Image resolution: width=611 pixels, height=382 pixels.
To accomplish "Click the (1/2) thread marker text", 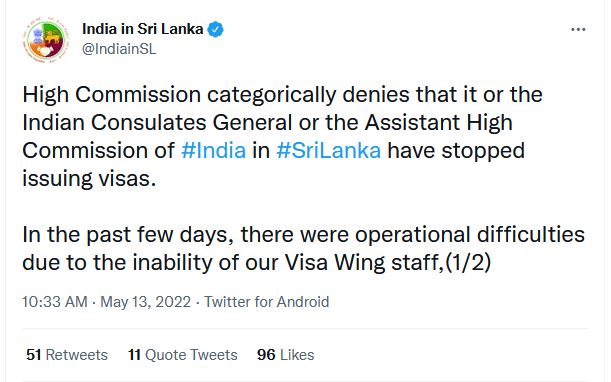I will point(468,262).
